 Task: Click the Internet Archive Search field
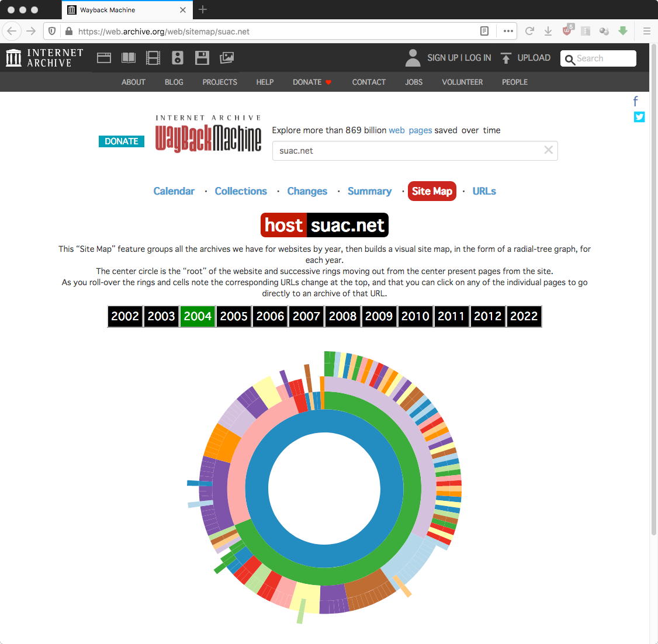pos(598,58)
